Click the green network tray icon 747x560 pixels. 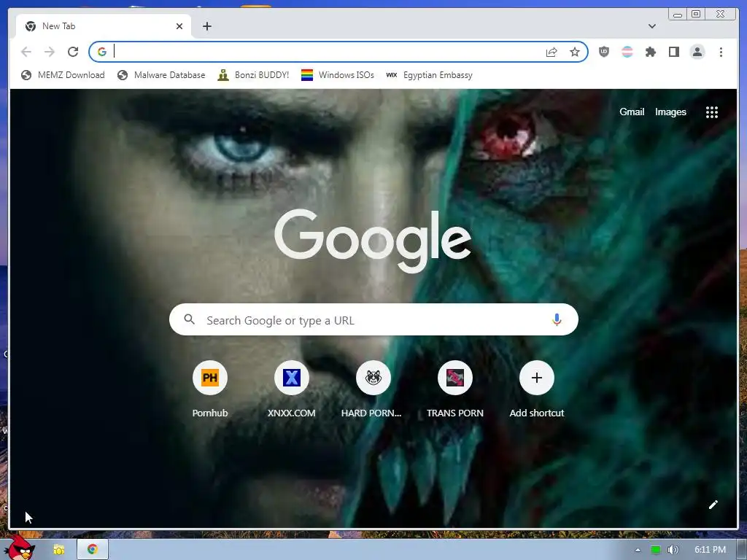pyautogui.click(x=656, y=550)
